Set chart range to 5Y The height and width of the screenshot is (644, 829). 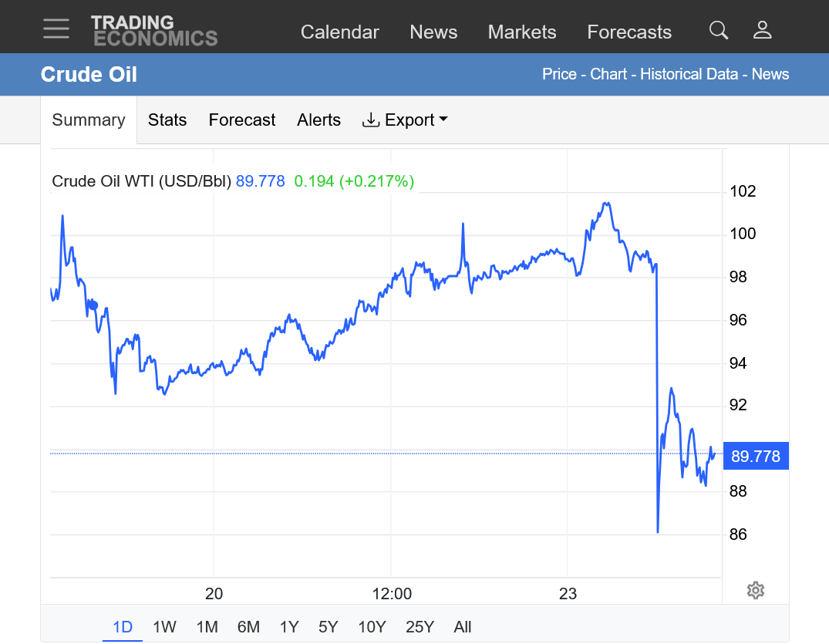pos(329,627)
